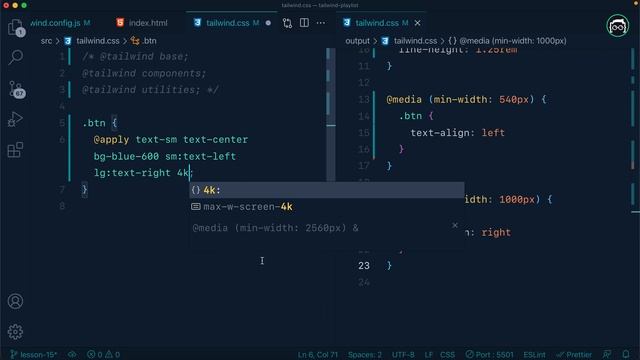Switch to the tailwind.config.js tab
The height and width of the screenshot is (360, 640).
coord(60,23)
